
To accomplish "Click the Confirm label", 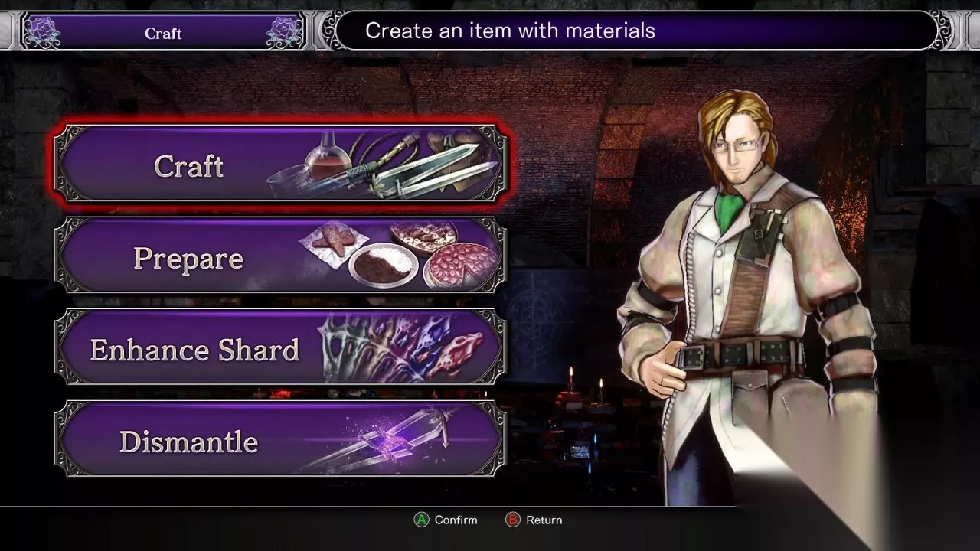I will [456, 520].
